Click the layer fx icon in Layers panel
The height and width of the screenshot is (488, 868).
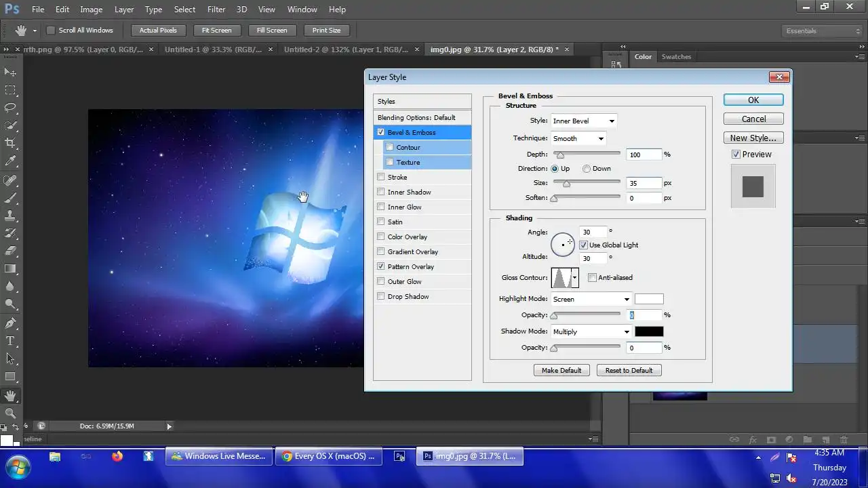753,439
